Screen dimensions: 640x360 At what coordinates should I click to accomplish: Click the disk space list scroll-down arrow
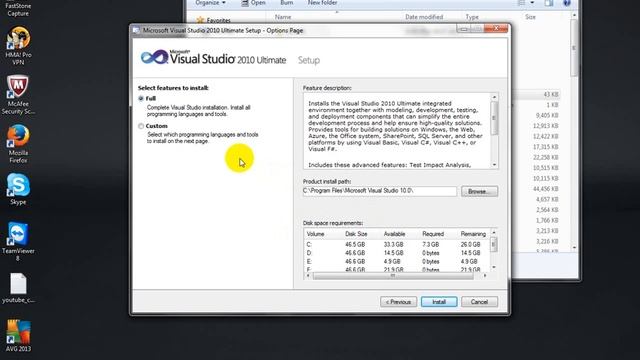pyautogui.click(x=494, y=267)
